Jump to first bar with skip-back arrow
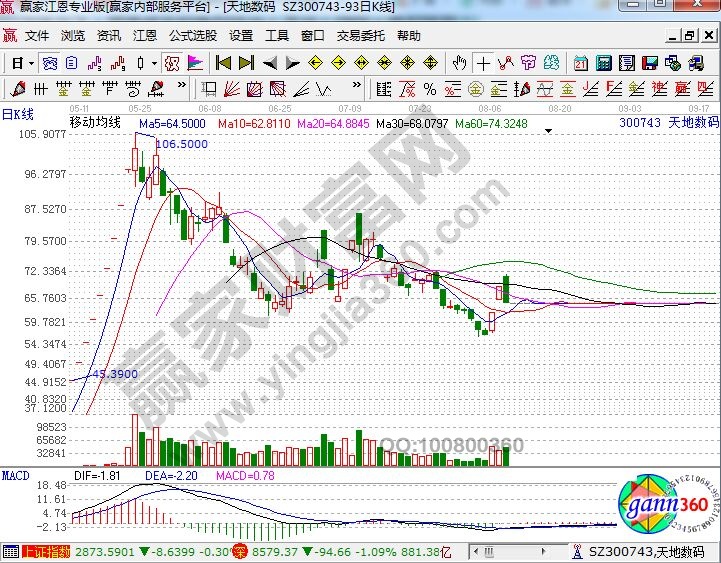Image resolution: width=721 pixels, height=563 pixels. pos(224,62)
